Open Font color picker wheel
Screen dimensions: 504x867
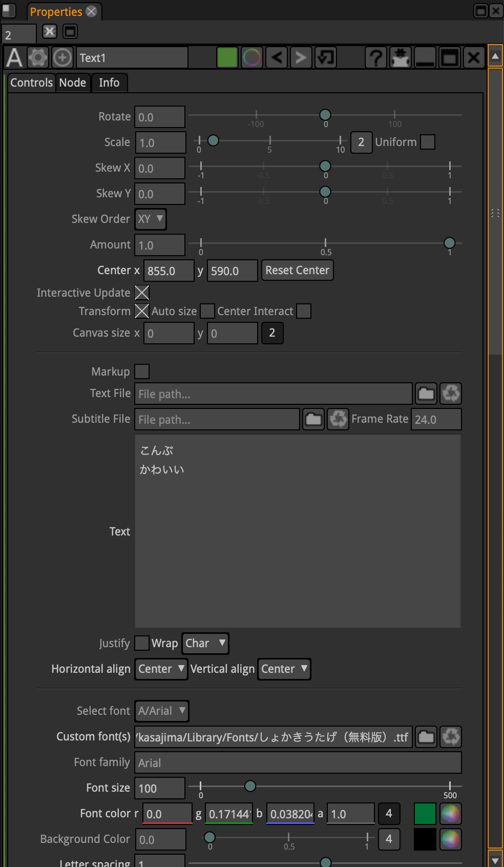pos(451,814)
